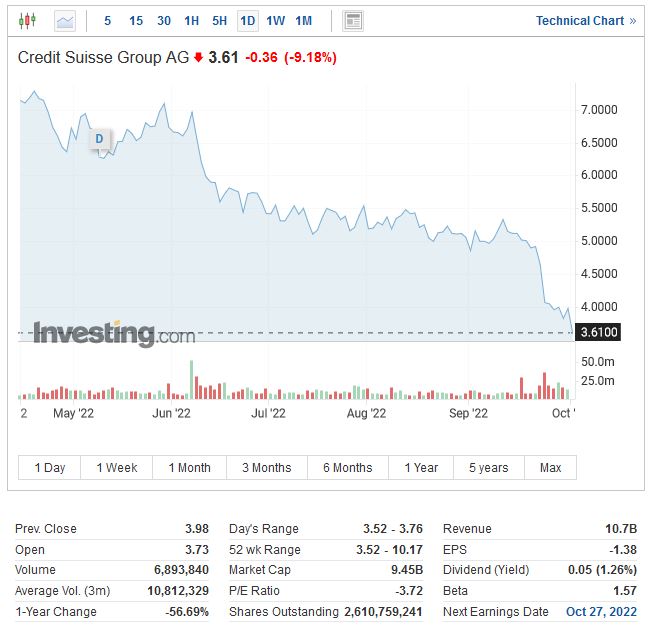Screen dimensions: 654x641
Task: Open the Technical Chart link
Action: click(585, 20)
